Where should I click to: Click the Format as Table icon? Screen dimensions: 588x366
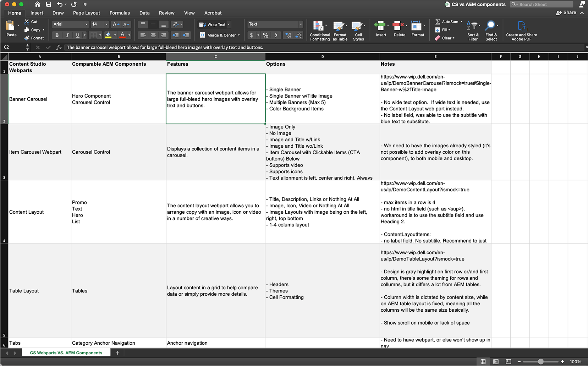339,27
